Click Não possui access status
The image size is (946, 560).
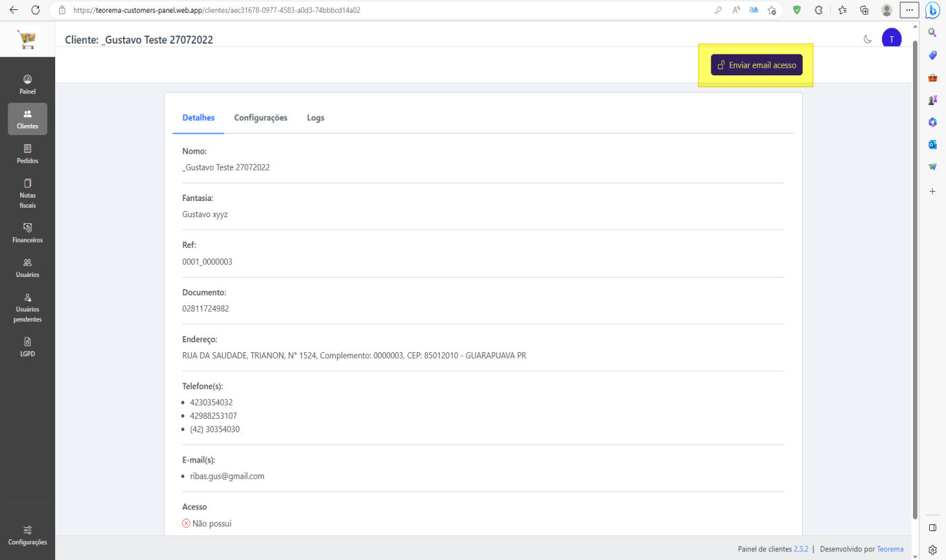[x=207, y=524]
